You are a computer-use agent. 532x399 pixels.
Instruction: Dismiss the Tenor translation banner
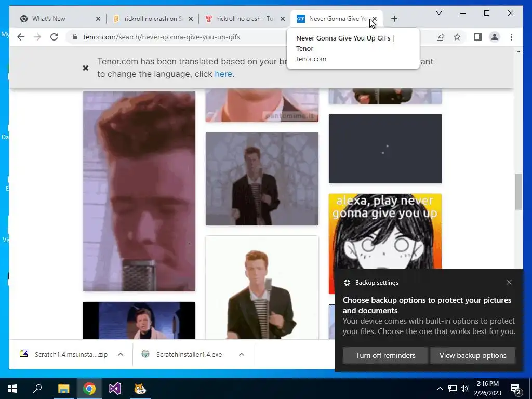point(86,68)
